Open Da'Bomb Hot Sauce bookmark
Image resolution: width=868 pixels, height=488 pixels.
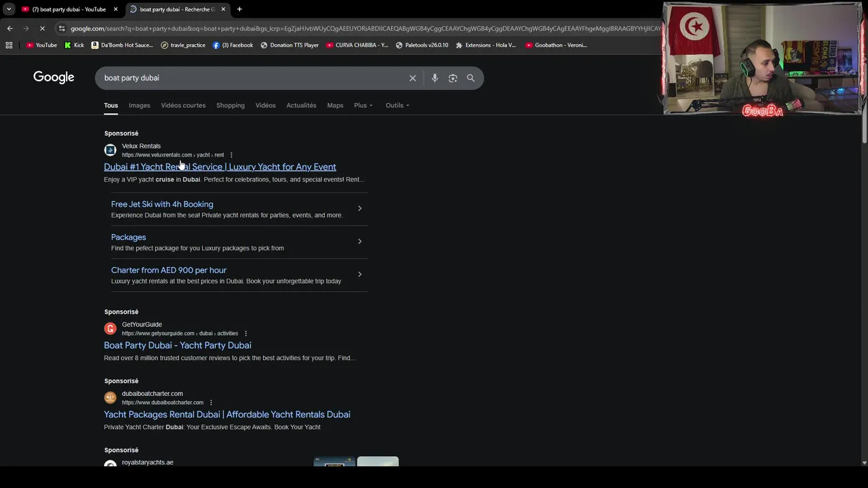123,45
